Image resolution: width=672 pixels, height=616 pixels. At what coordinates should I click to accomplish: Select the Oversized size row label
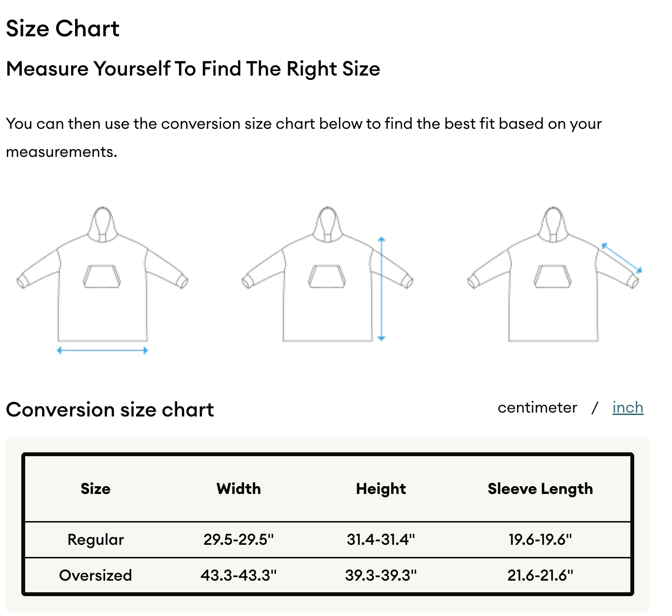point(95,575)
